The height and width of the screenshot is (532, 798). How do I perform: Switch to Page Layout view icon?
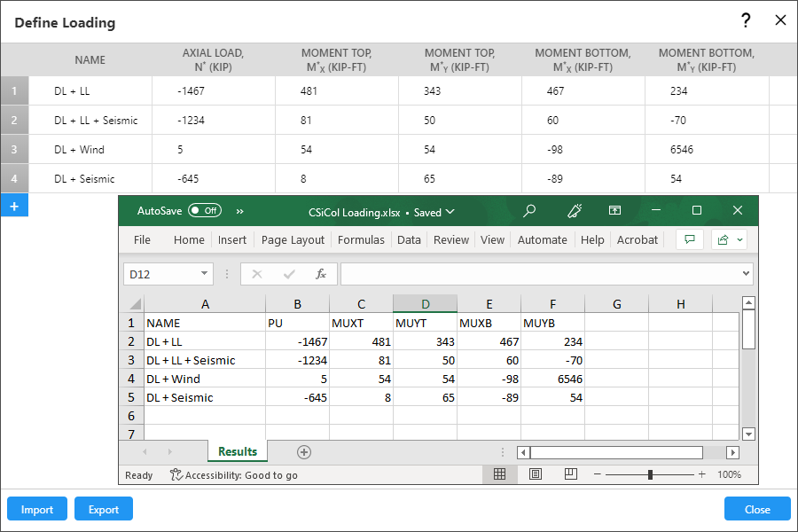pos(536,474)
